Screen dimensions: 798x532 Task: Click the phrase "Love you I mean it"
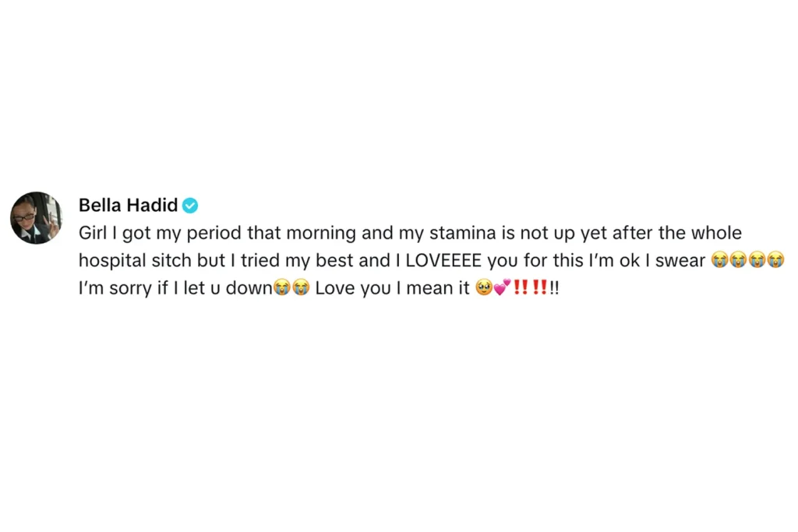click(392, 288)
